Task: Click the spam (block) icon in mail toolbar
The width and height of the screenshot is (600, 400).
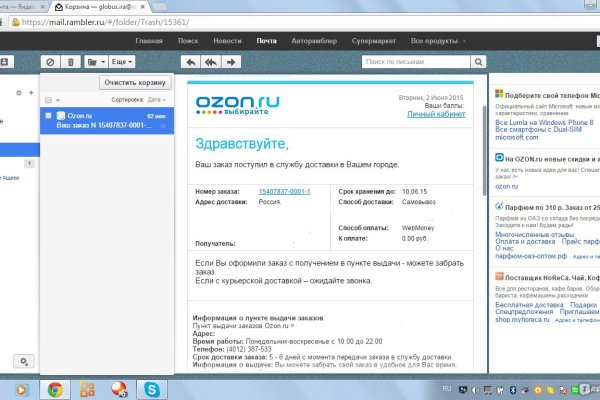Action: click(x=50, y=62)
